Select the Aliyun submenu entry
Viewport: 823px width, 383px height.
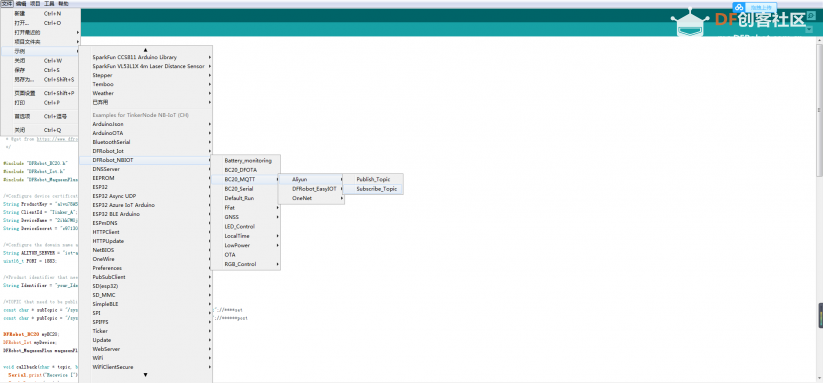coord(311,179)
